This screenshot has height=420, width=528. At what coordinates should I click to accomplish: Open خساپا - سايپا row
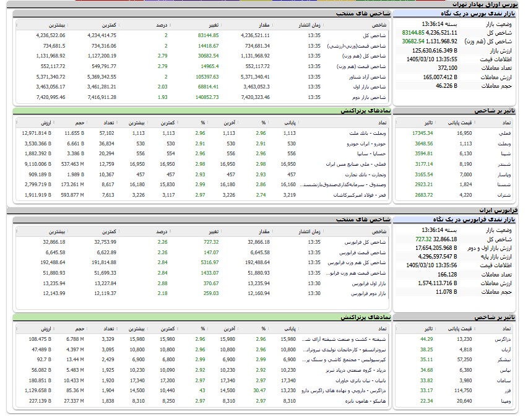[371, 154]
